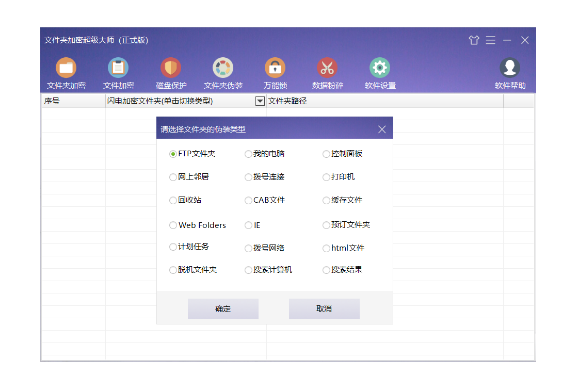Viewport: 578px width, 392px height.
Task: Open the 文件夹伪装 folder disguise tool
Action: [223, 73]
